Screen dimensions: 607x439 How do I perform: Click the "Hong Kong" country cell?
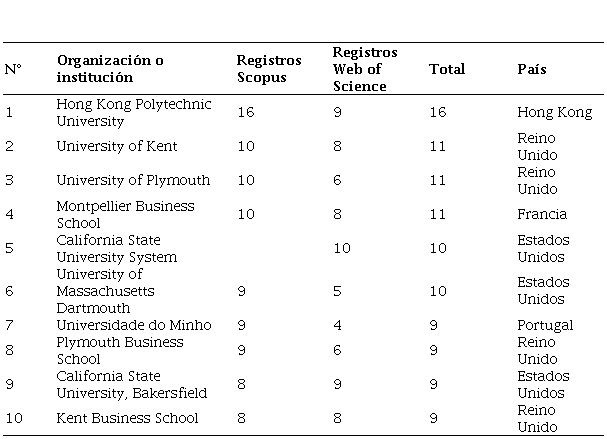tap(554, 113)
